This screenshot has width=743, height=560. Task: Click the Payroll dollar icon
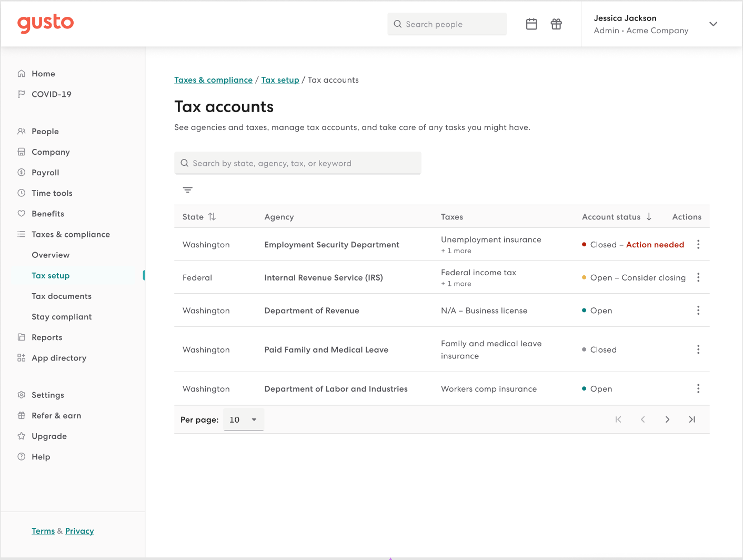[22, 173]
